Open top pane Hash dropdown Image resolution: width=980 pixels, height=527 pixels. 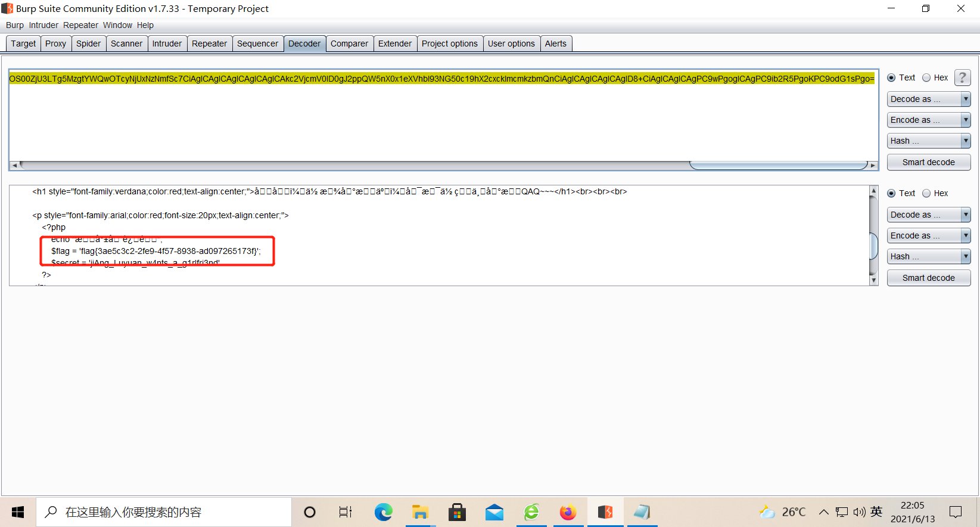click(929, 141)
